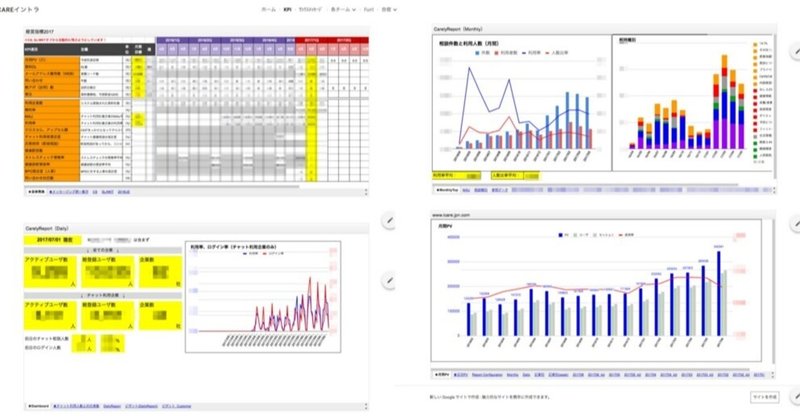Click the 全ての企業 section header bar
This screenshot has width=800, height=419.
click(x=103, y=251)
